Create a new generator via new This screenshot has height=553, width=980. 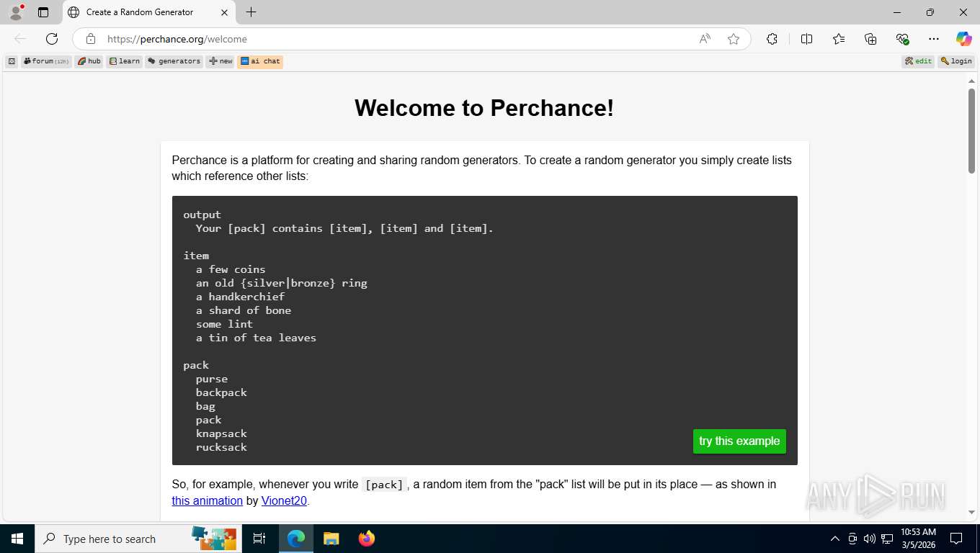[x=220, y=61]
